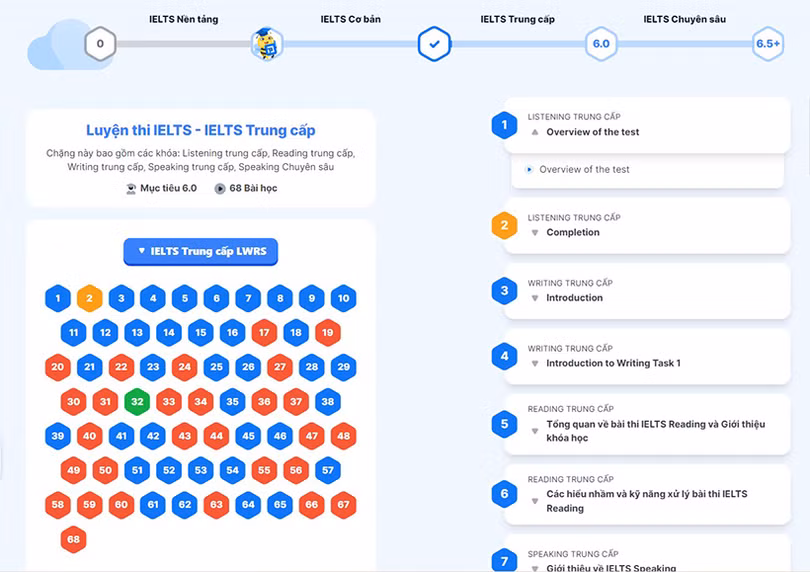
Task: Expand Giới thiệu về IELTS Speaking section
Action: tap(535, 568)
